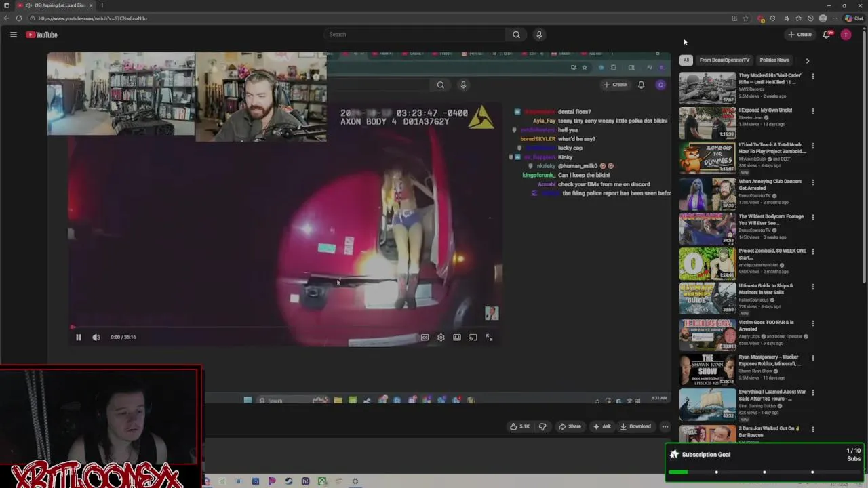Click the browser address bar URL
This screenshot has width=868, height=488.
(x=93, y=18)
